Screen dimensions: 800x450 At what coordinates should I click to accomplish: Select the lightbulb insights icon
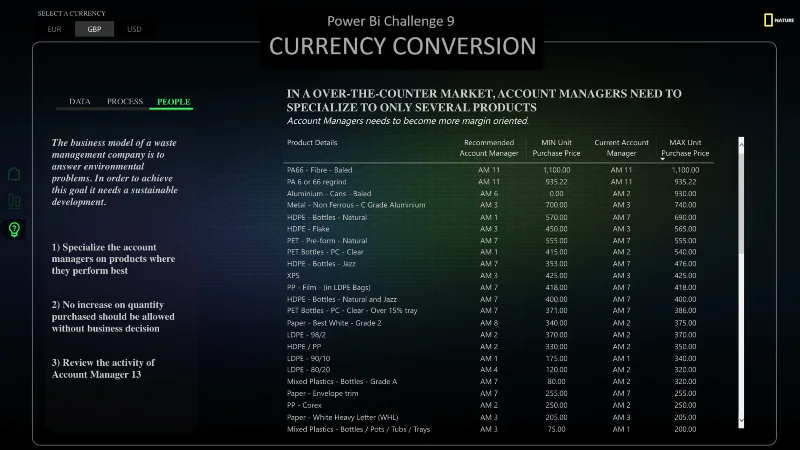14,230
